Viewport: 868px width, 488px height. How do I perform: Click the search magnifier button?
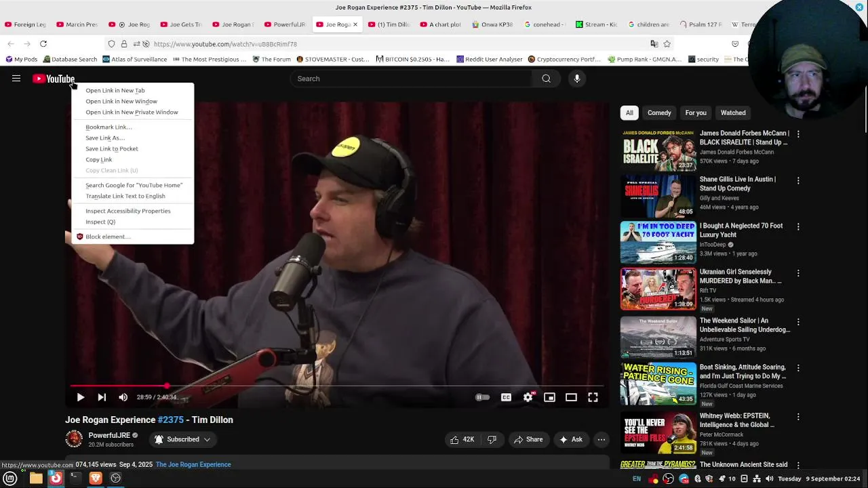pos(546,79)
